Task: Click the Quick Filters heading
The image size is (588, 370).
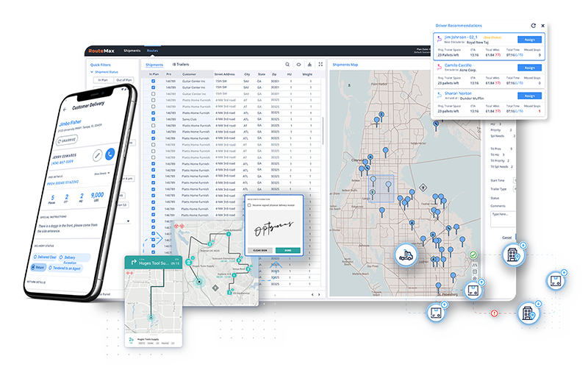Action: click(101, 65)
